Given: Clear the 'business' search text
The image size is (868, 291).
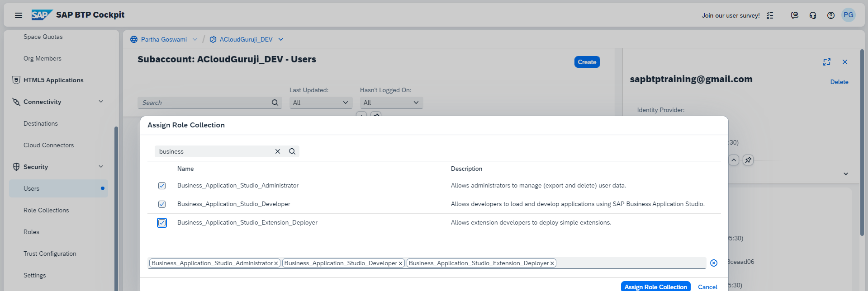Looking at the screenshot, I should coord(278,151).
